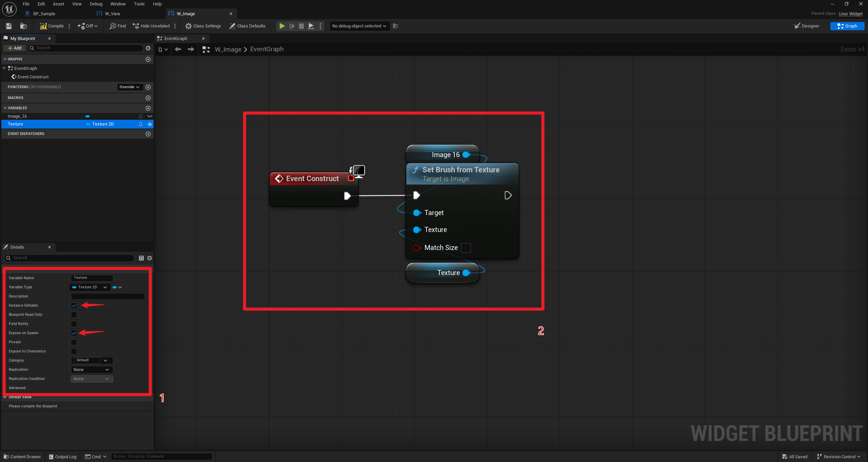Enable the Blueprint Read Only checkbox
The image size is (868, 462).
click(x=74, y=315)
